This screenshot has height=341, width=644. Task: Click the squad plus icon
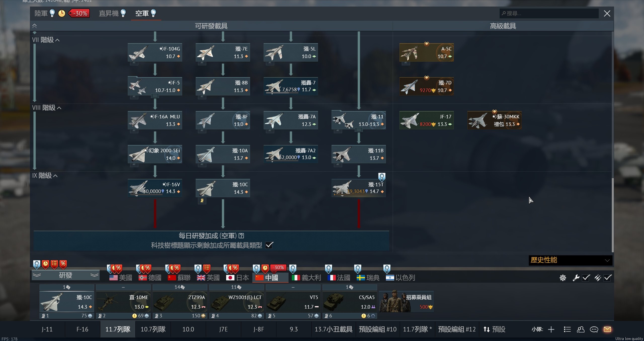[x=551, y=329]
